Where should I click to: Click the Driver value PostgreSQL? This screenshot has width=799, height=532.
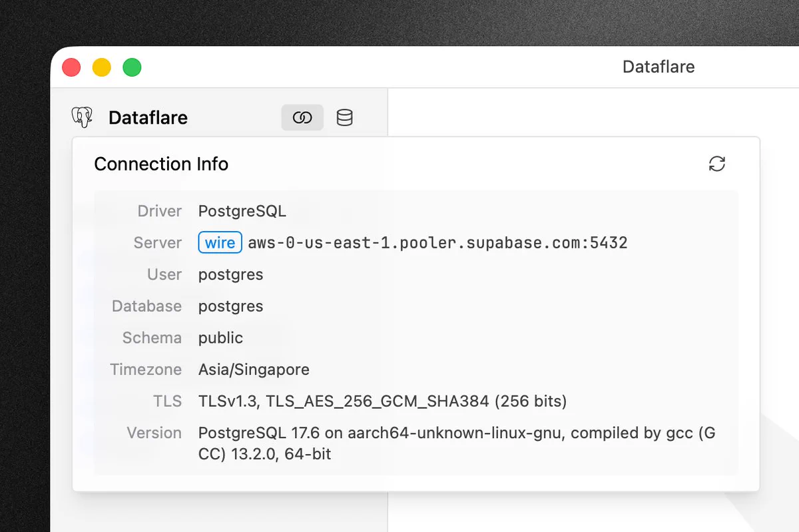click(x=242, y=211)
